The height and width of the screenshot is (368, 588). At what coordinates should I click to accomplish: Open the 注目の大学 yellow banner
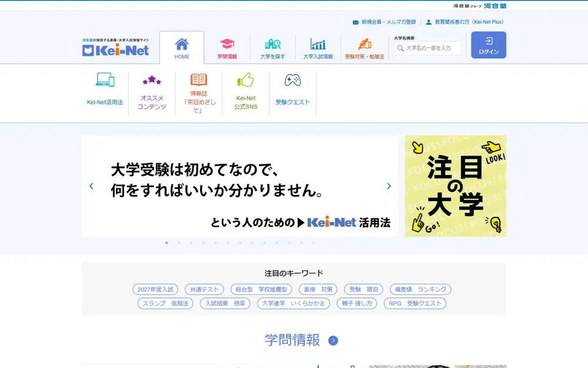(456, 186)
